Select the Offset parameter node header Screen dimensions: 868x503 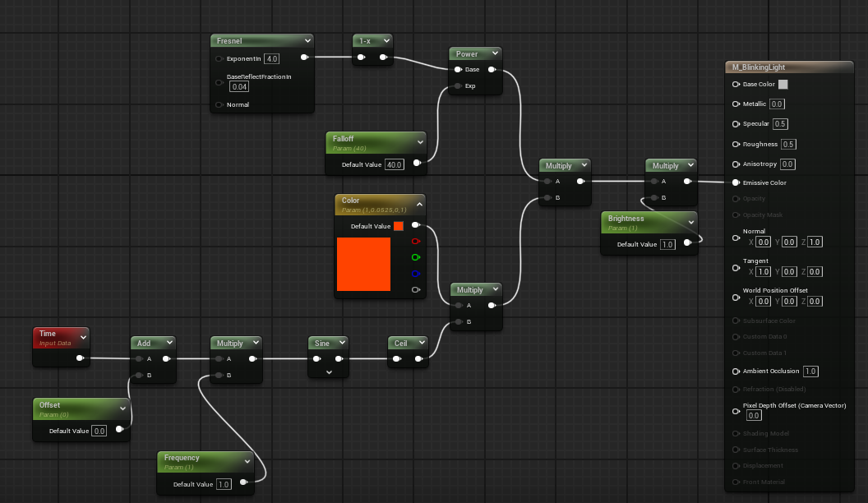[x=81, y=409]
